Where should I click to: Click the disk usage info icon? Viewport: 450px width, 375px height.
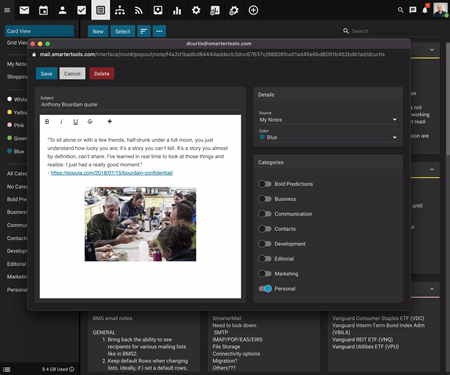pyautogui.click(x=72, y=369)
